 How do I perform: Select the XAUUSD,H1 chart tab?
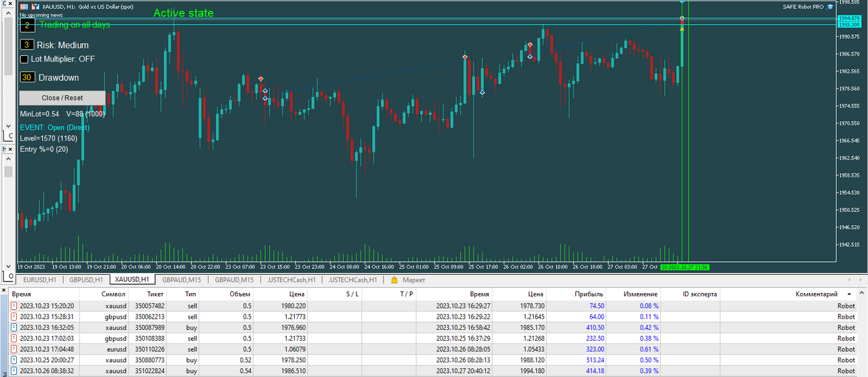(132, 280)
